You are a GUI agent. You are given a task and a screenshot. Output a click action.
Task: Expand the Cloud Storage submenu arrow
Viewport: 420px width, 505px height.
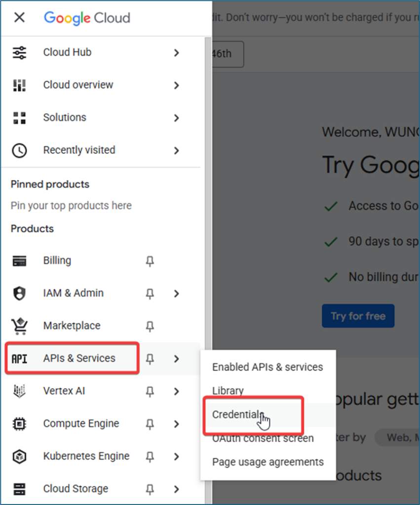coord(177,489)
